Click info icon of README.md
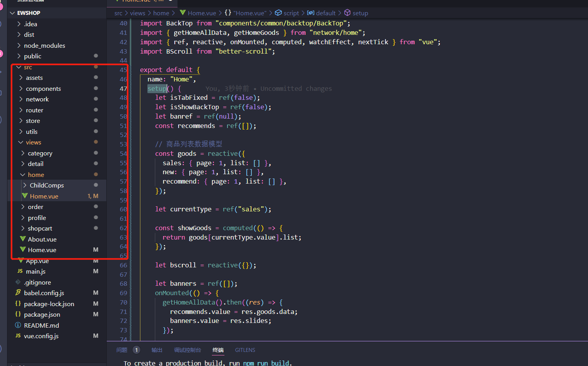The image size is (588, 366). click(x=18, y=325)
